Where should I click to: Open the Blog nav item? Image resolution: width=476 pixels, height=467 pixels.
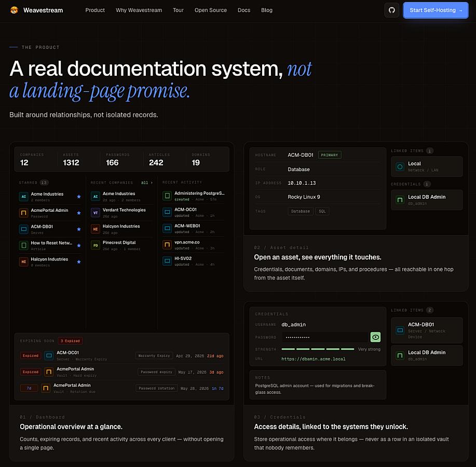(x=266, y=10)
